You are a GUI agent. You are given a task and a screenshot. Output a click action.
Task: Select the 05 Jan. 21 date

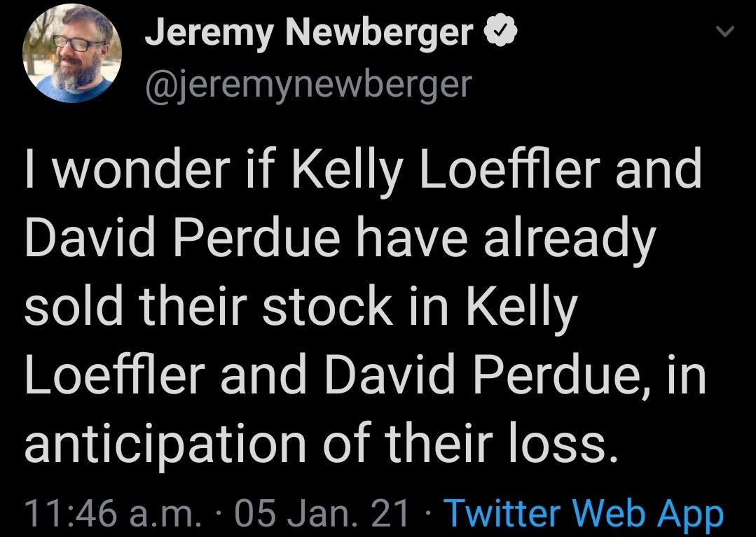(x=324, y=512)
